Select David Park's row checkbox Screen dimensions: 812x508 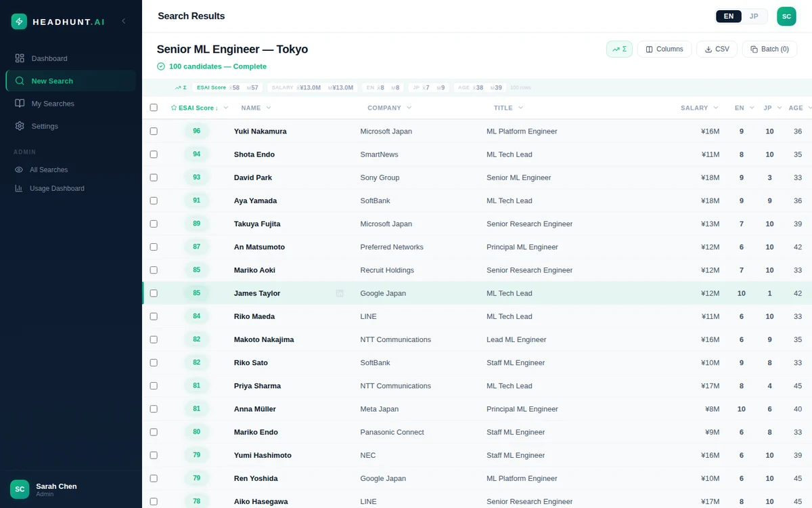coord(154,177)
